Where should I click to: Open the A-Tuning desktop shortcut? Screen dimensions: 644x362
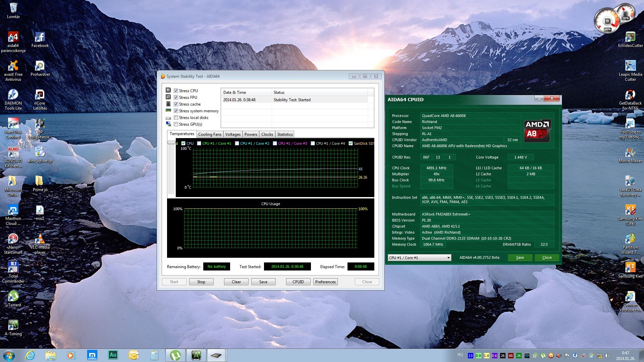tap(13, 328)
